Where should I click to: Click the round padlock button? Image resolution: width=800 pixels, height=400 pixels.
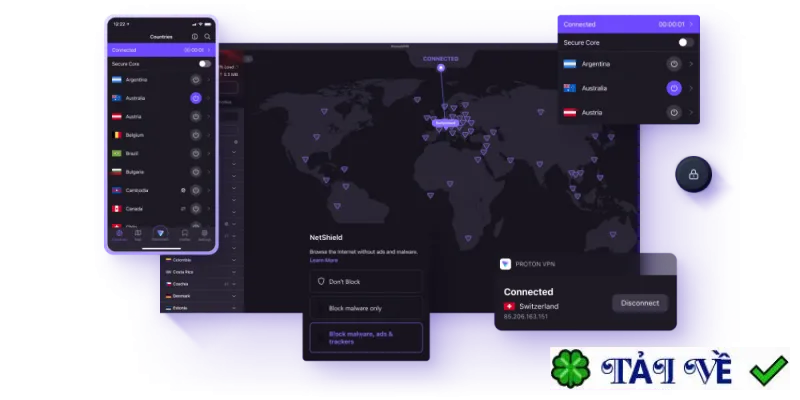tap(693, 174)
